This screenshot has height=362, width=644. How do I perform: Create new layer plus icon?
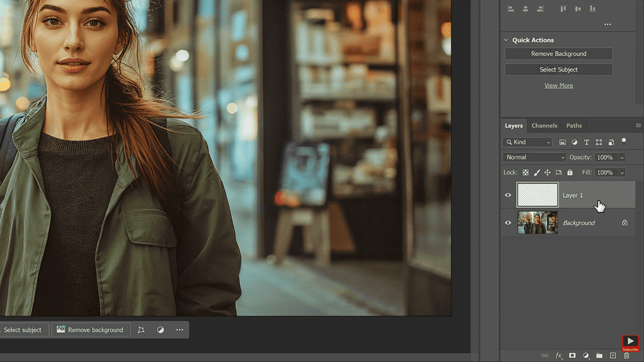tap(613, 356)
